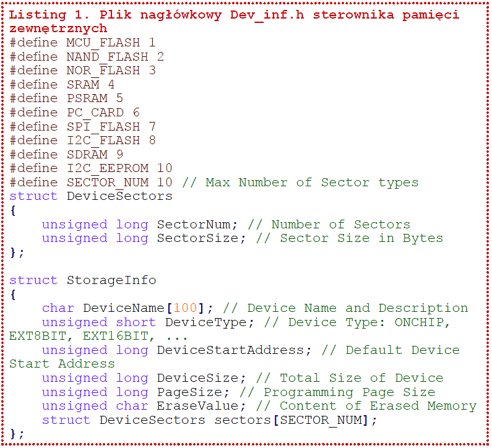Click the I2C_FLASH macro name
The image size is (492, 448).
pos(103,140)
